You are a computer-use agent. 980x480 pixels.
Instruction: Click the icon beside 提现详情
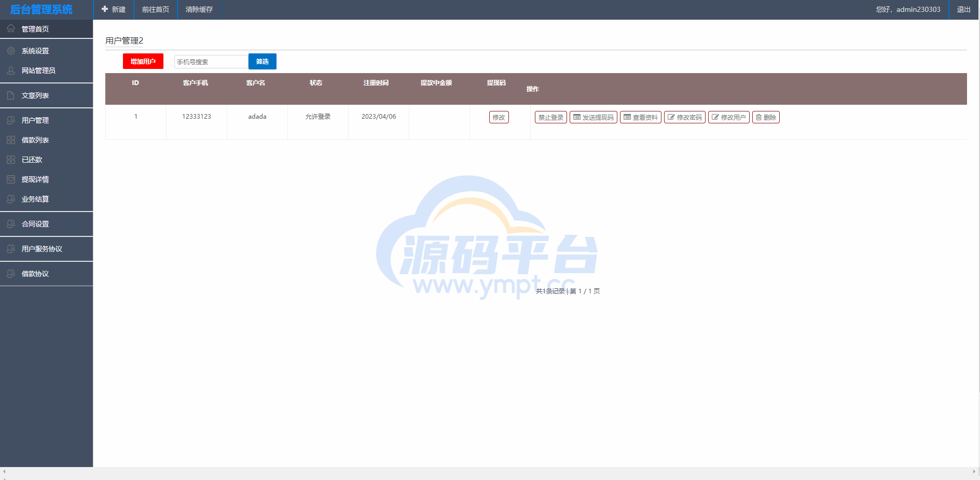click(11, 179)
